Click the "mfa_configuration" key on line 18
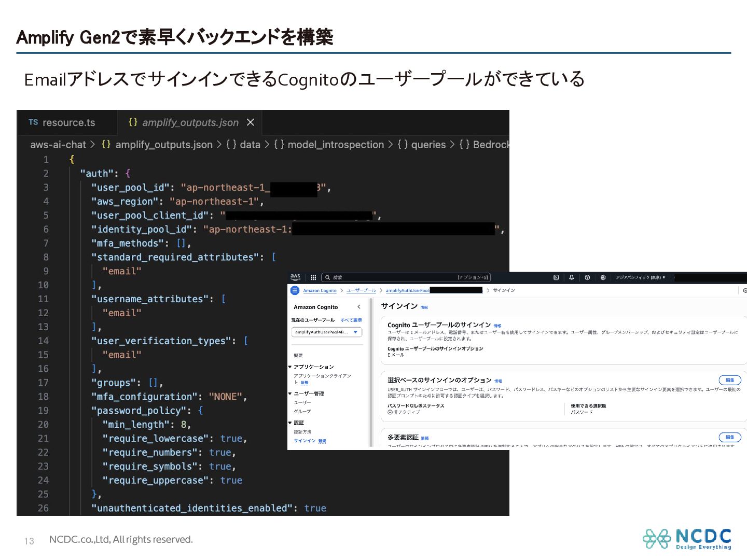747x560 pixels. 145,397
